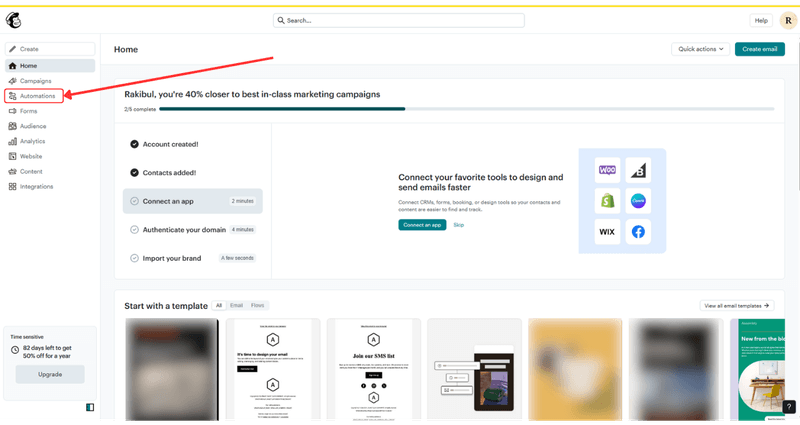Click the Mailchimp monkey logo
Image resolution: width=800 pixels, height=425 pixels.
tap(13, 20)
